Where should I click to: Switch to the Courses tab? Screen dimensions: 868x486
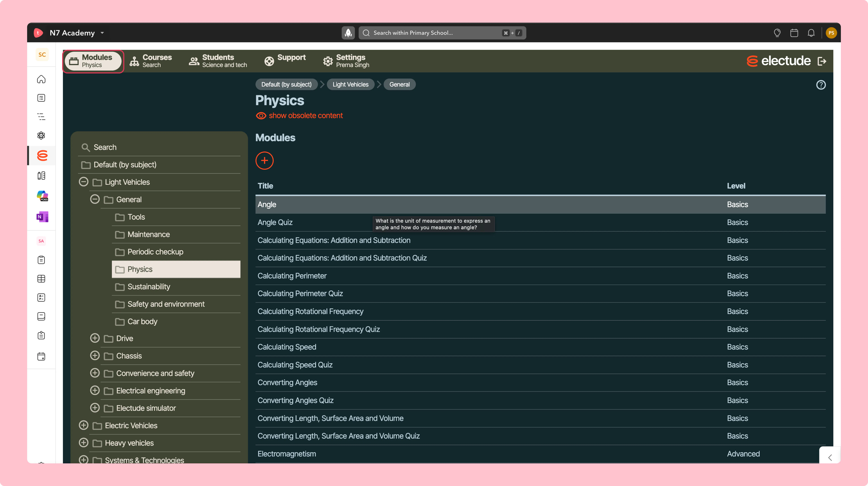click(151, 61)
